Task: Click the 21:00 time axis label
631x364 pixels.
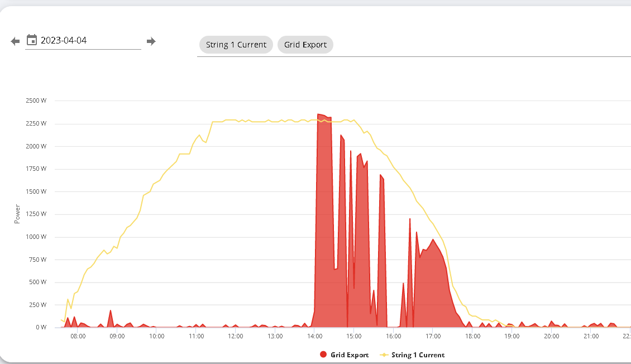Action: click(591, 336)
